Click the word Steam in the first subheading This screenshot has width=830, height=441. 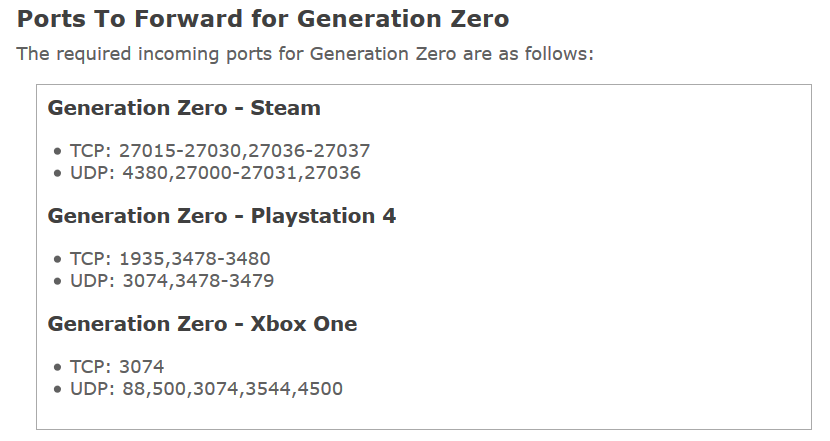(x=285, y=108)
